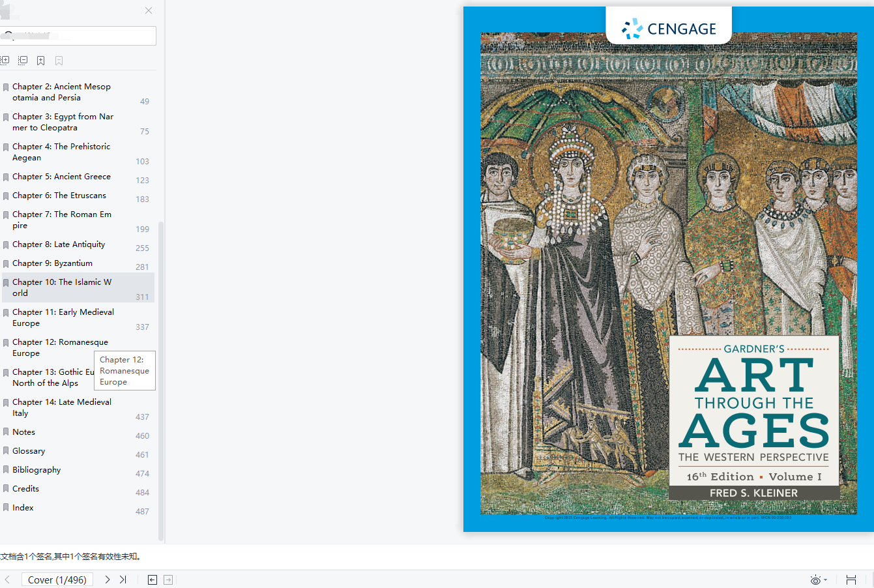The width and height of the screenshot is (874, 588).
Task: Click the bookmark flag icon beside Index
Action: pyautogui.click(x=6, y=508)
